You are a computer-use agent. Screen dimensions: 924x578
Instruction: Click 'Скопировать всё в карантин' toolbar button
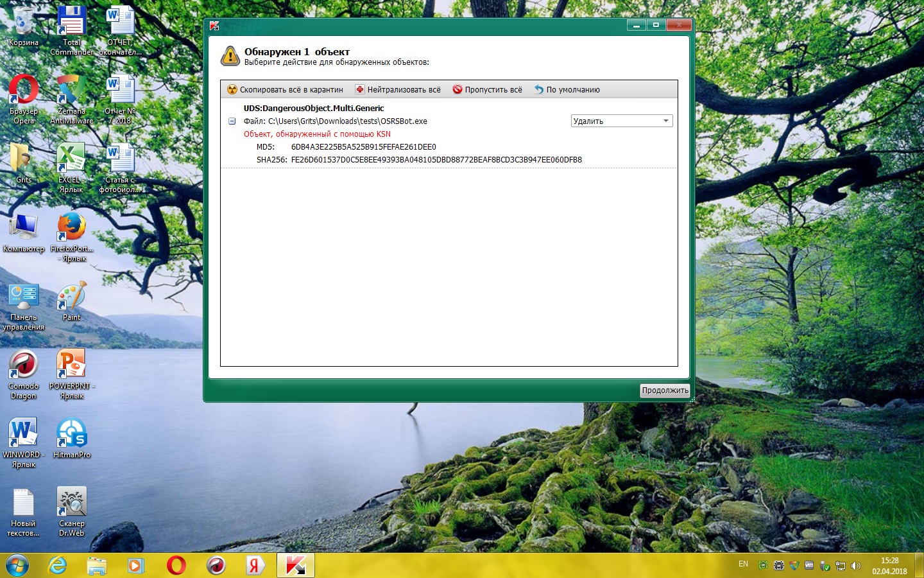(x=286, y=90)
